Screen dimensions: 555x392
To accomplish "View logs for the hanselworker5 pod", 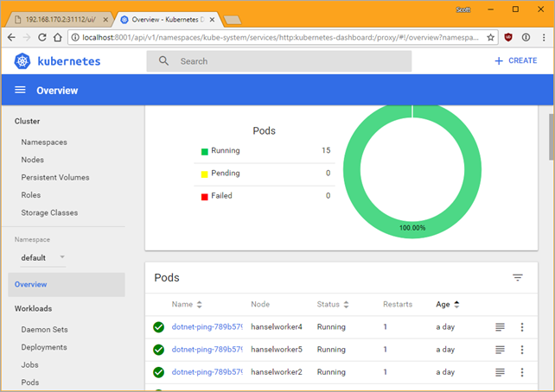I will click(x=500, y=350).
